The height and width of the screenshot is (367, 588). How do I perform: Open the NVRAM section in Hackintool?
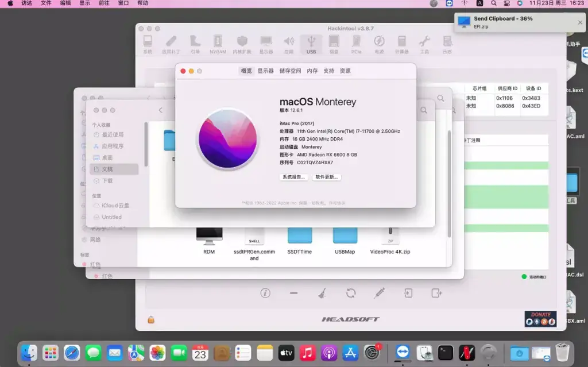[218, 44]
